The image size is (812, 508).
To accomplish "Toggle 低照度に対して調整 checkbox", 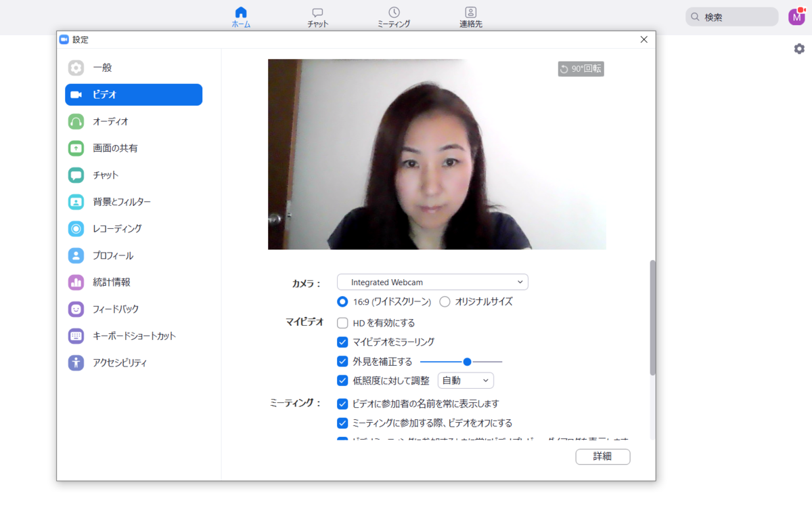I will coord(342,381).
